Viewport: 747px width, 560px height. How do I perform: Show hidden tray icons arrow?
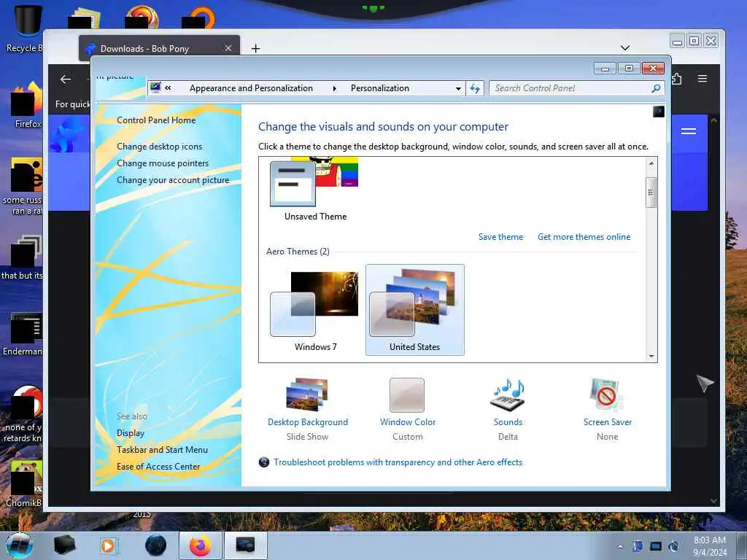click(x=620, y=547)
